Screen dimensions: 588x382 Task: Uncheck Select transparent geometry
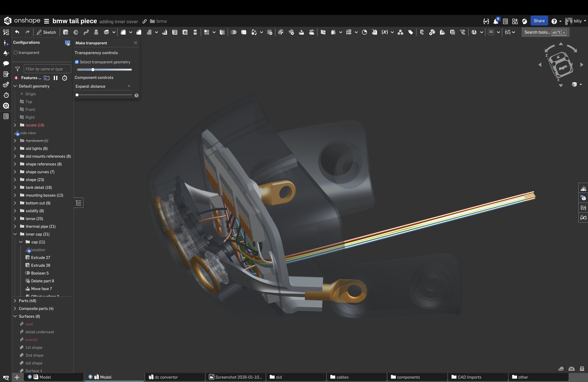point(77,62)
